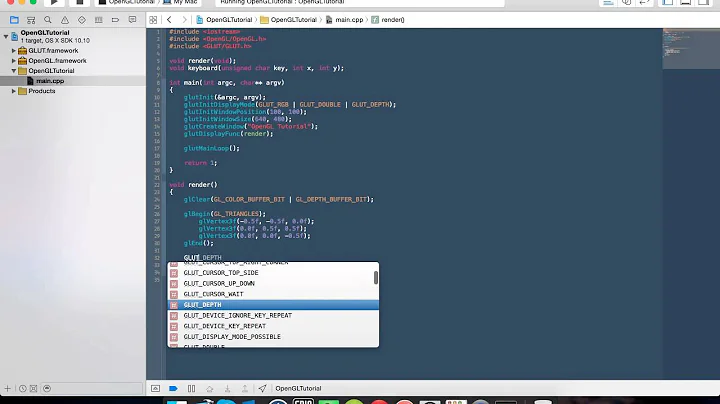
Task: Click the code minimap thumbnail
Action: tap(690, 48)
